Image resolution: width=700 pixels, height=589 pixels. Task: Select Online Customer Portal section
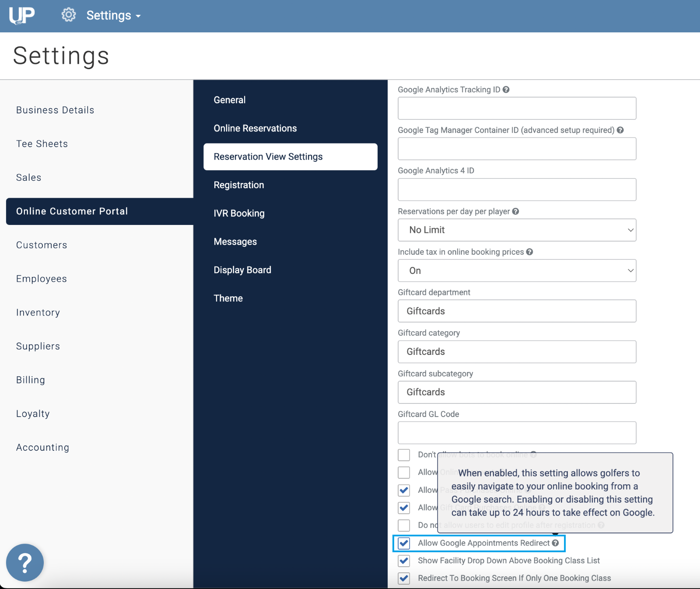pos(100,211)
